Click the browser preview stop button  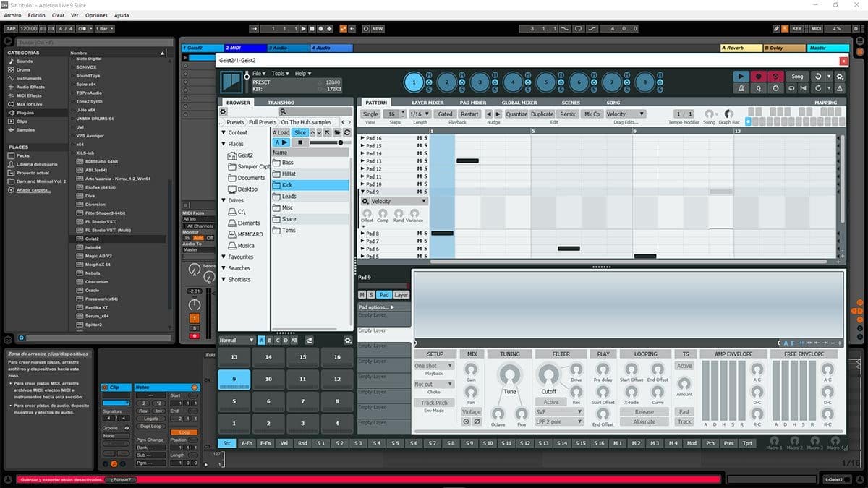coord(299,142)
